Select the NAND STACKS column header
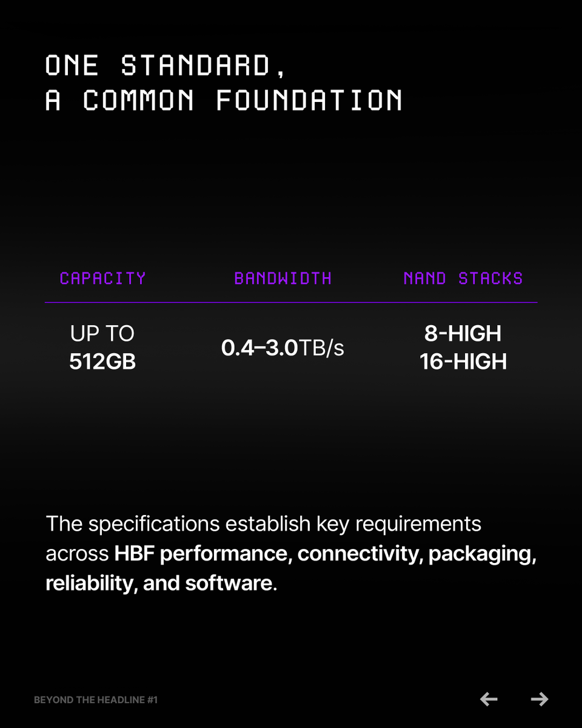 coord(463,278)
